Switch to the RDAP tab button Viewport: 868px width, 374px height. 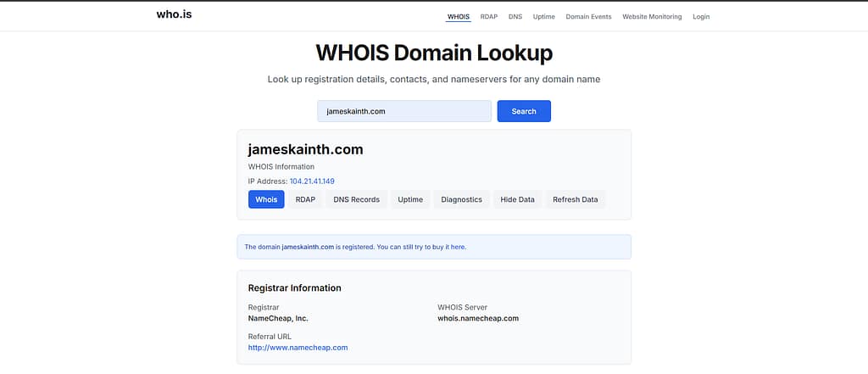305,199
